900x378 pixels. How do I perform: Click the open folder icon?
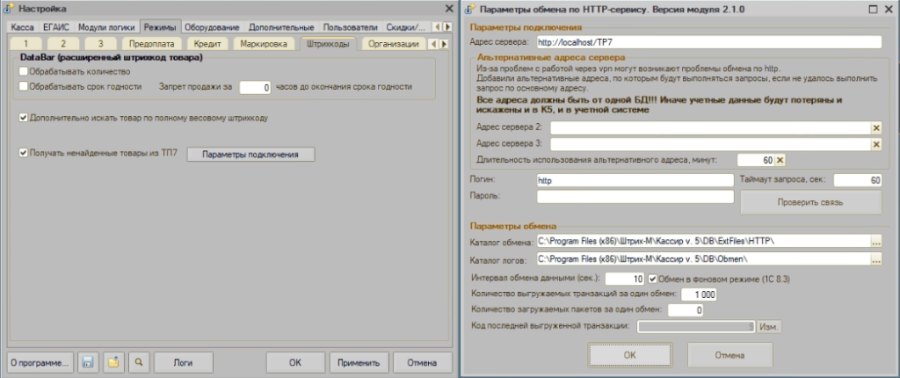(x=114, y=363)
